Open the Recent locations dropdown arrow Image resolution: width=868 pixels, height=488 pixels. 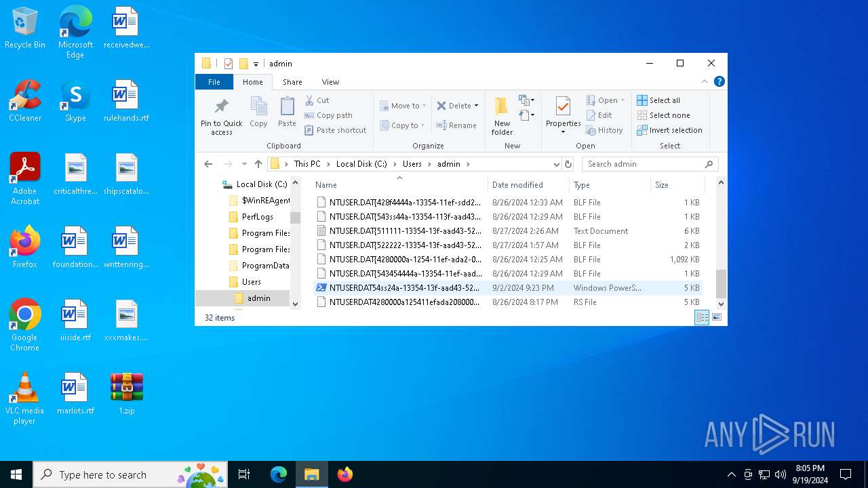pyautogui.click(x=244, y=164)
